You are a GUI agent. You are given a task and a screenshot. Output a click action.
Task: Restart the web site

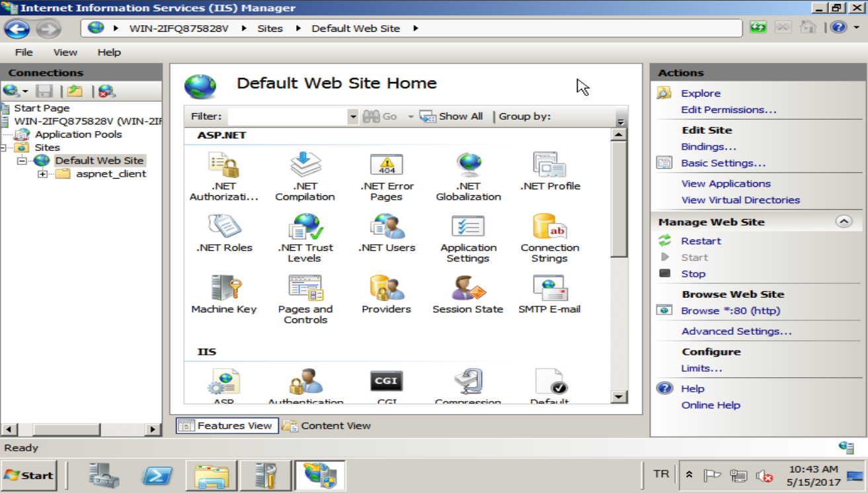(x=701, y=241)
